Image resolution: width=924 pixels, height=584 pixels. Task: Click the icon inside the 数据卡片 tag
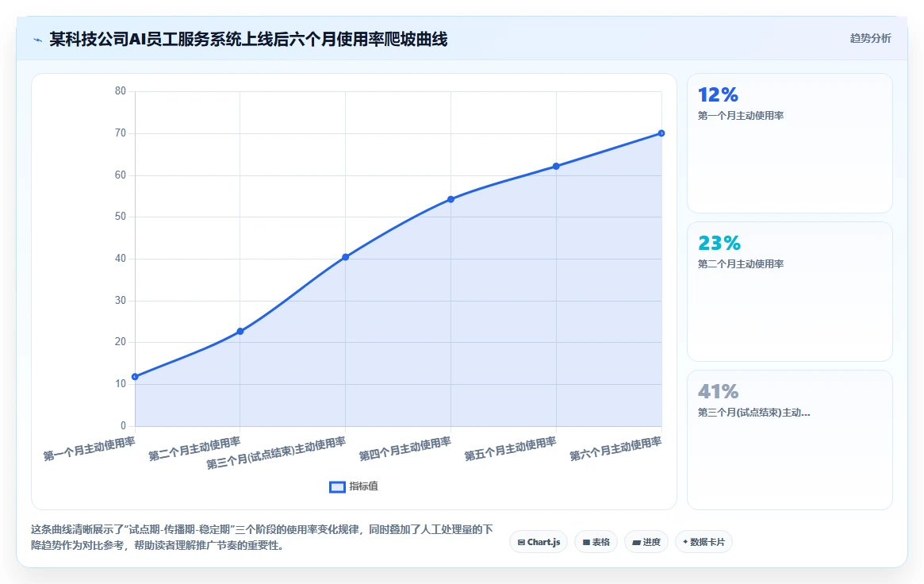[685, 542]
